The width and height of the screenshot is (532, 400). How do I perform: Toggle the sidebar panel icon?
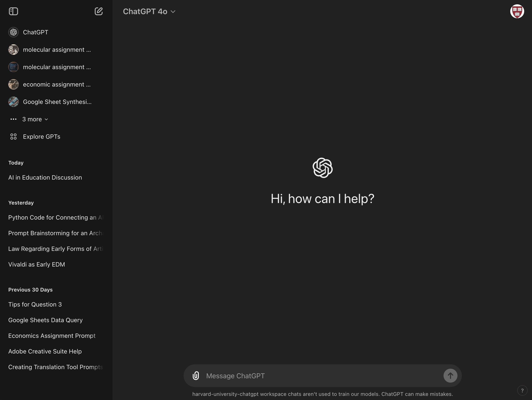(x=13, y=11)
